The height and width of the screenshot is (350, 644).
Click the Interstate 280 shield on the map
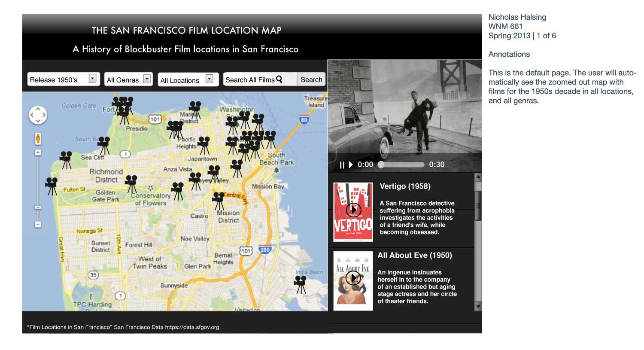[x=265, y=250]
